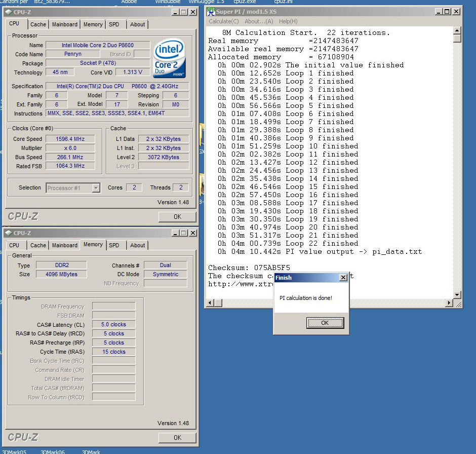Open the Calculate(C) menu in Super PI

[223, 21]
